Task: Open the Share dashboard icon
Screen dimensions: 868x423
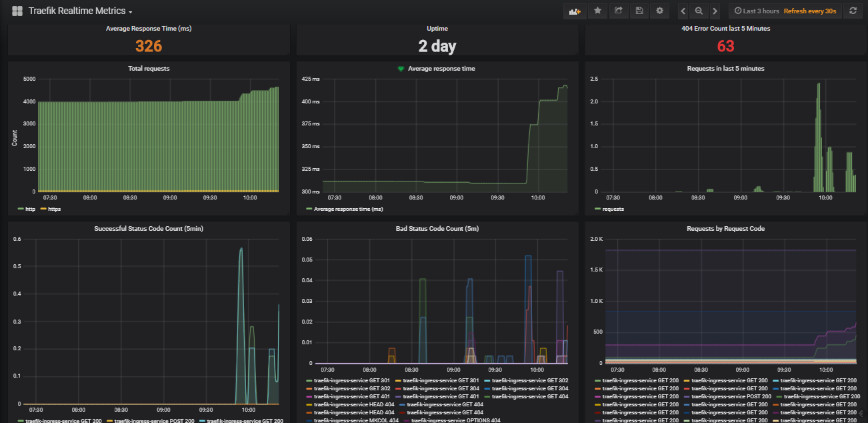Action: 618,11
